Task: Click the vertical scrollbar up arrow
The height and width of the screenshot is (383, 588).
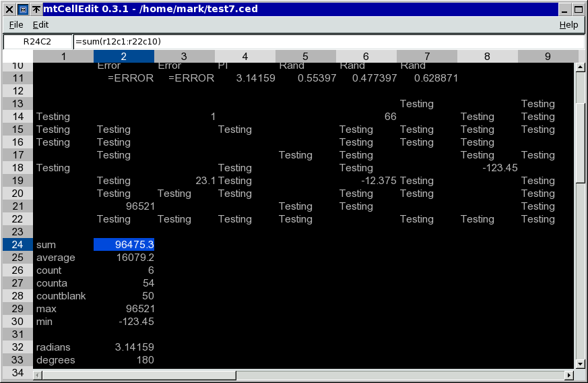Action: pos(579,67)
